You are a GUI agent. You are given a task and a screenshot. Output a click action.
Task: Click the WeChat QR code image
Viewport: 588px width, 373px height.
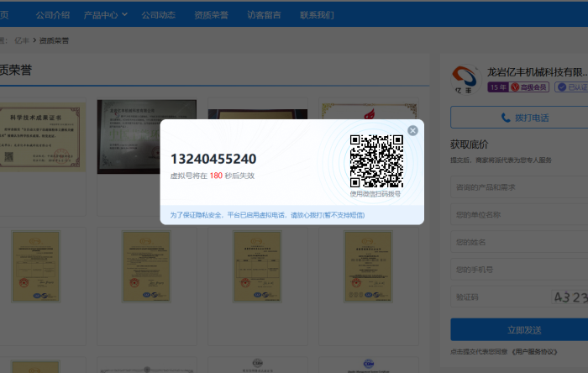click(x=375, y=161)
